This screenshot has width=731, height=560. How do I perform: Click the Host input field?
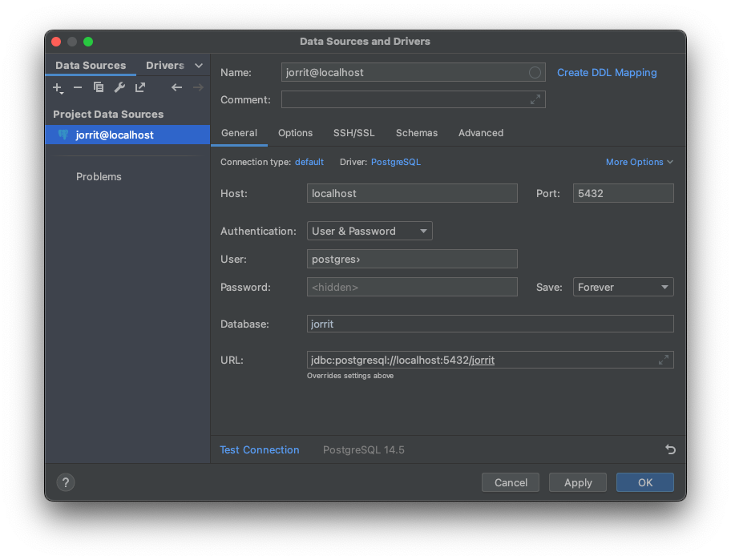[411, 193]
